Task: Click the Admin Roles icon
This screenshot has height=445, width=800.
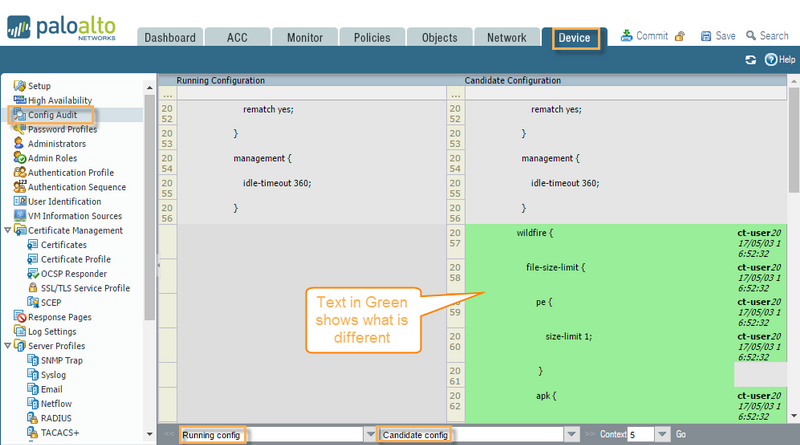Action: pyautogui.click(x=19, y=158)
